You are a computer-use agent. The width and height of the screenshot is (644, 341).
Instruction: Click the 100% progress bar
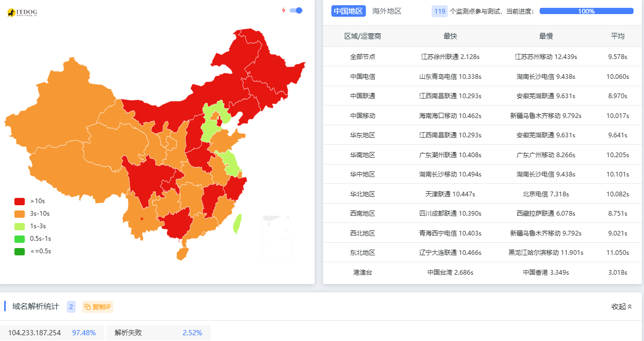tap(586, 11)
